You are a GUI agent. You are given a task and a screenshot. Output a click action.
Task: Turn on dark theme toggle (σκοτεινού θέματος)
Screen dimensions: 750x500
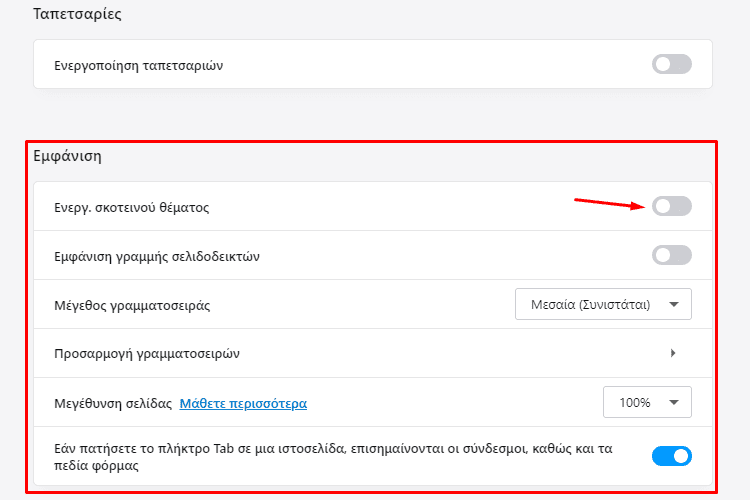(672, 206)
